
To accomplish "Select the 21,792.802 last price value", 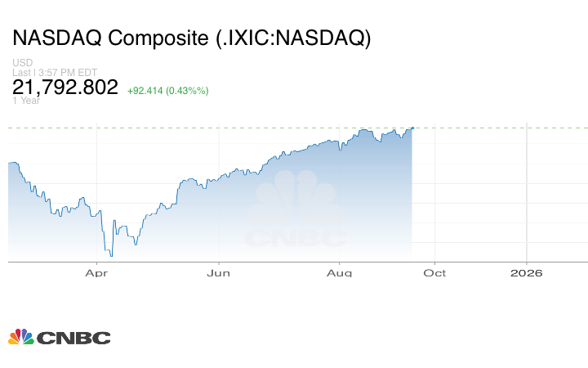I will point(66,88).
